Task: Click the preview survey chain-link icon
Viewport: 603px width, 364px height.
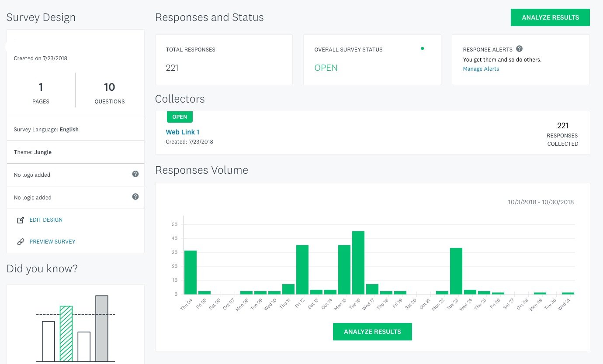Action: pyautogui.click(x=21, y=242)
